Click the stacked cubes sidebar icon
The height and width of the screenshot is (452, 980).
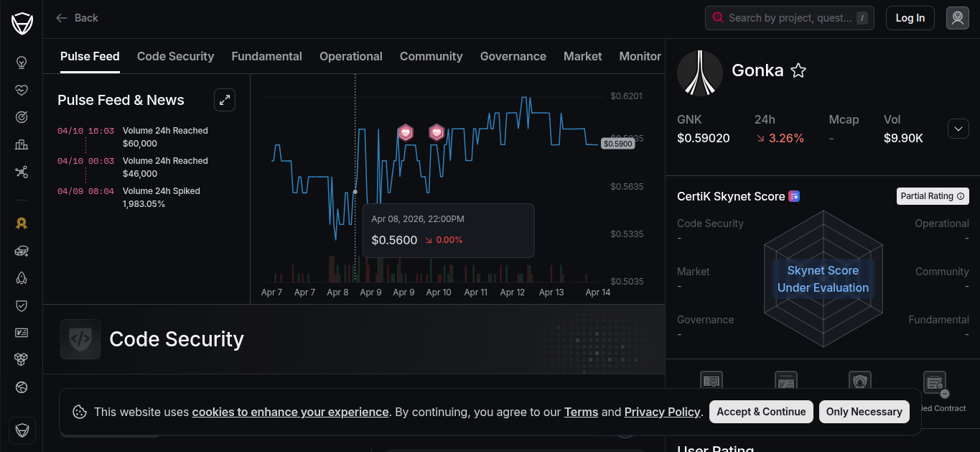tap(22, 359)
